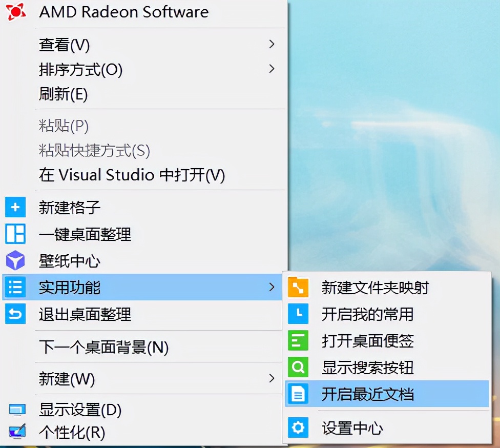Select 开启最近文档 in the submenu
Image resolution: width=500 pixels, height=448 pixels.
[367, 394]
